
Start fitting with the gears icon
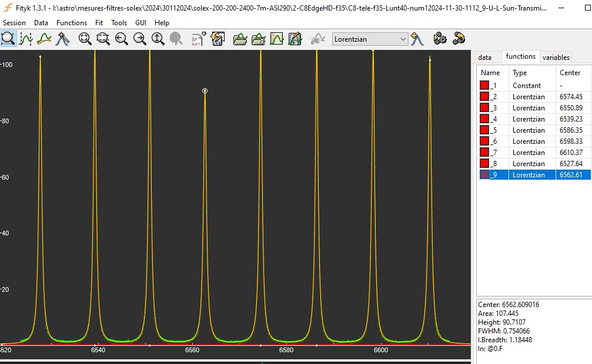(440, 39)
